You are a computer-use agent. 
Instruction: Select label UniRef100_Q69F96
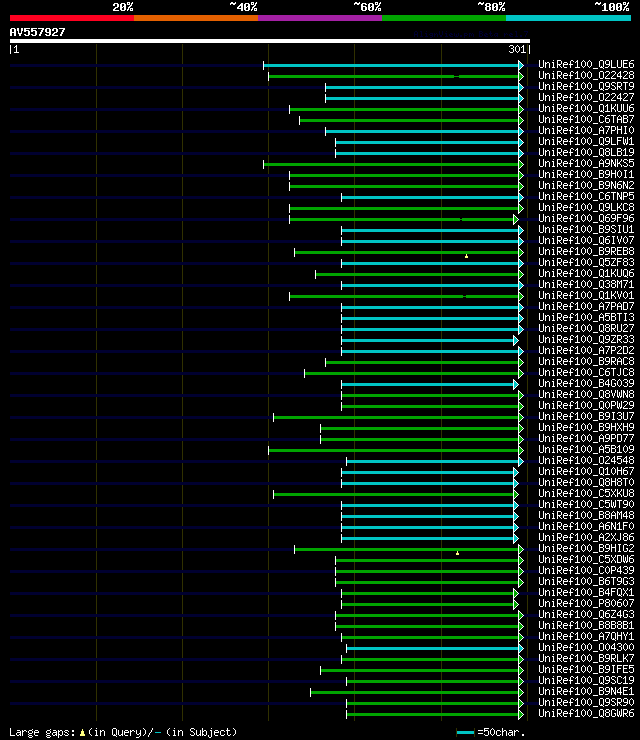point(586,219)
